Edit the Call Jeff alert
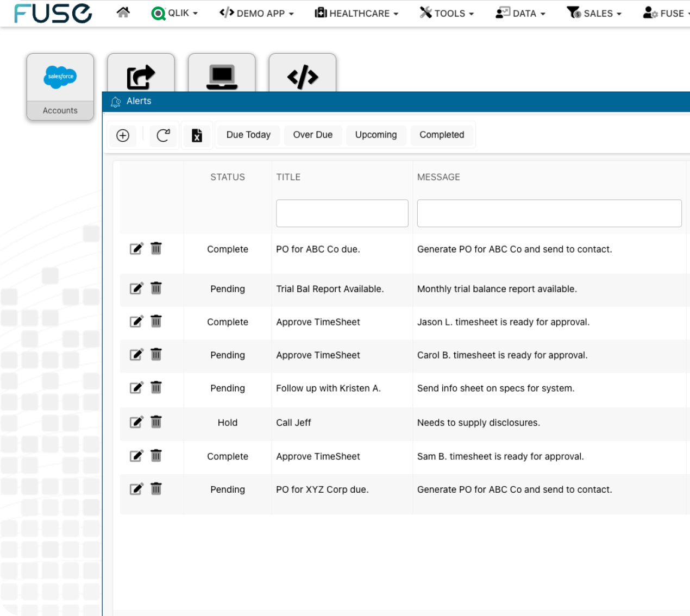 pos(136,422)
